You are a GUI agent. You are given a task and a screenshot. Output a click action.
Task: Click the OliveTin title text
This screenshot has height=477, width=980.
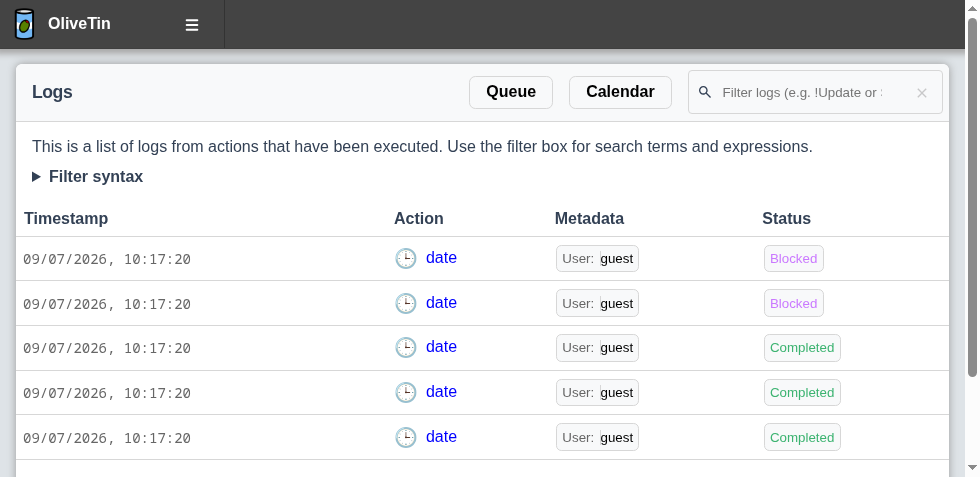click(x=79, y=24)
